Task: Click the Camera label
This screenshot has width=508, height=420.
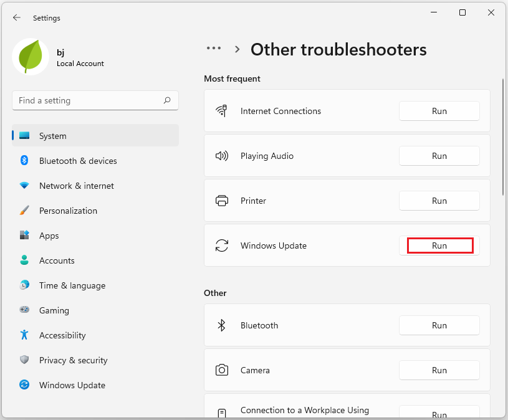Action: (255, 370)
